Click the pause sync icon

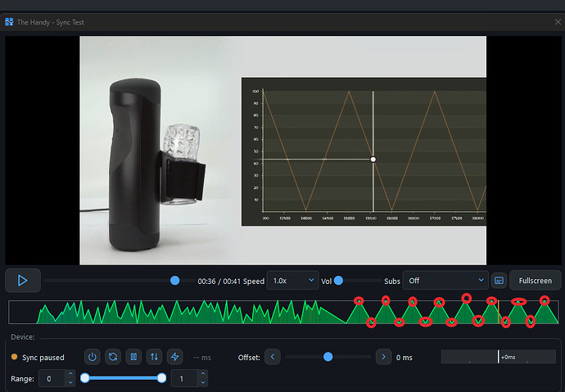pos(133,357)
